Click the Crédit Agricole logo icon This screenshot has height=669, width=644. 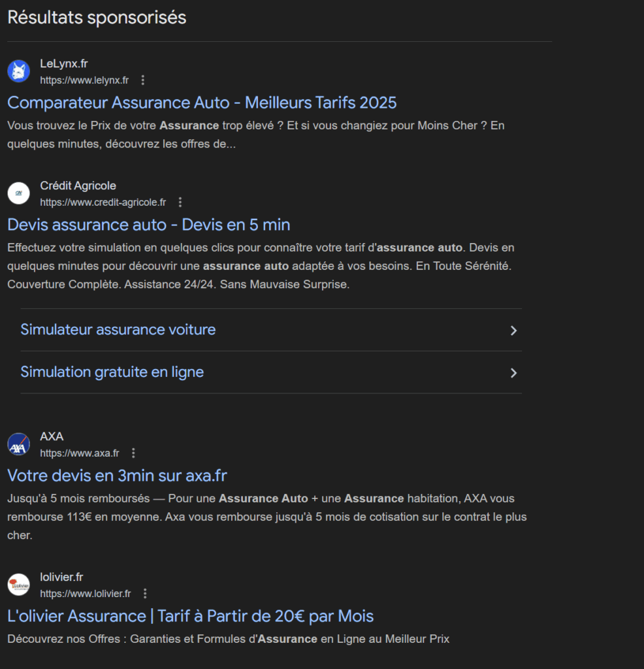point(19,193)
